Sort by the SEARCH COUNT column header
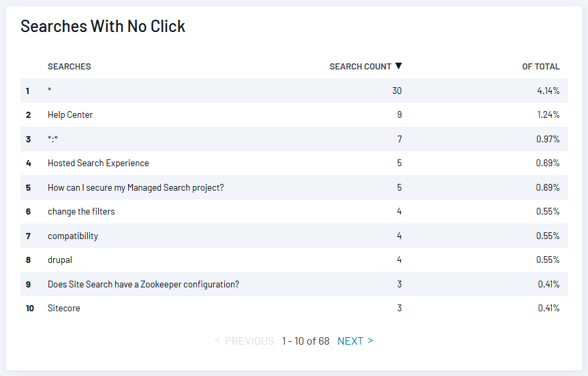The width and height of the screenshot is (588, 376). 360,66
